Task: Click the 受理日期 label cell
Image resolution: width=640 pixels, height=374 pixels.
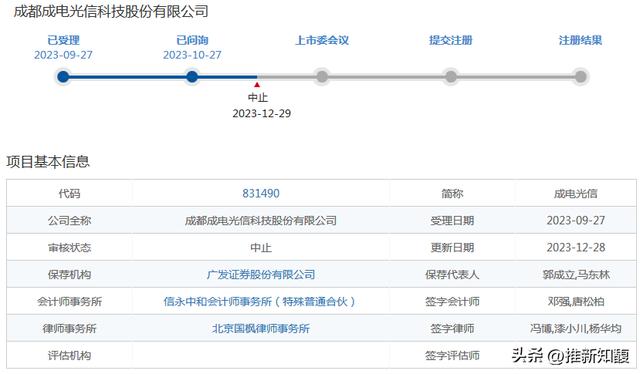Action: pyautogui.click(x=452, y=220)
